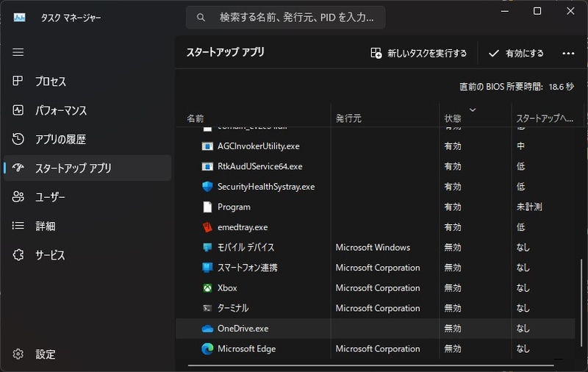Select the Xbox entry name
Screen dimensions: 588x372
227,288
